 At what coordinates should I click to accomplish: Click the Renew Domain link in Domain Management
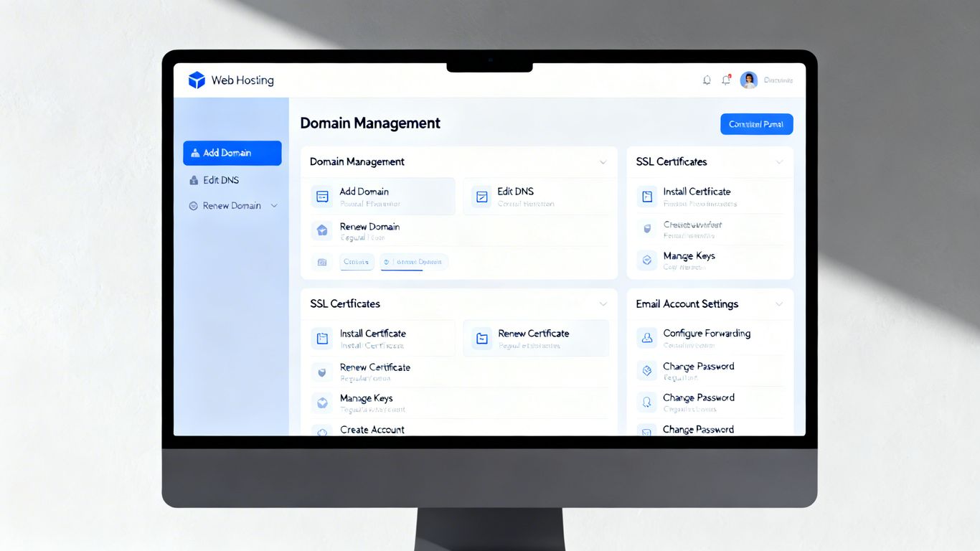pos(369,227)
